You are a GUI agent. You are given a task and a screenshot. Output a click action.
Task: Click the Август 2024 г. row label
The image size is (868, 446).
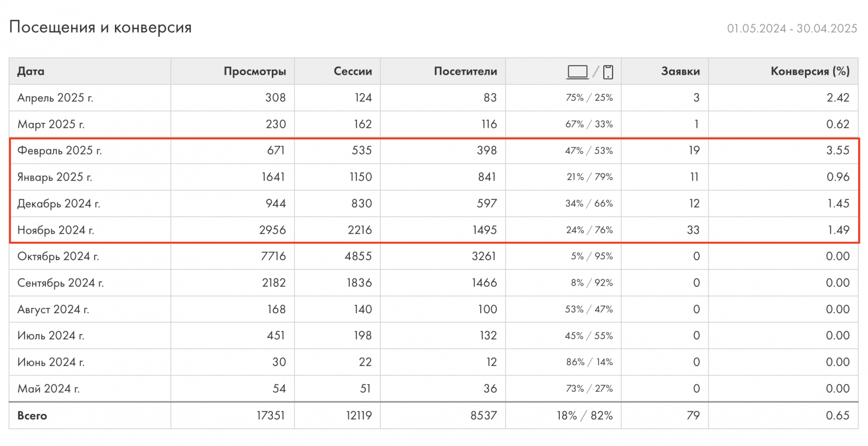tap(53, 309)
